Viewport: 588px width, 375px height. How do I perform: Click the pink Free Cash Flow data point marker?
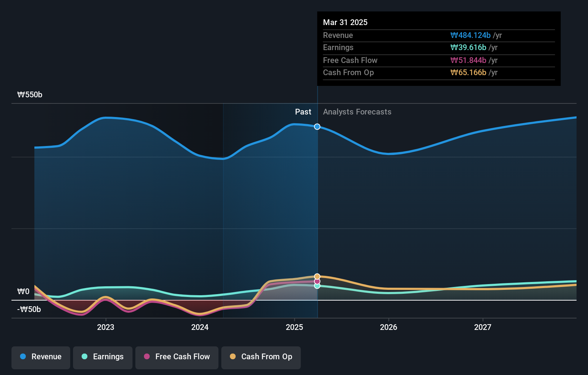click(x=317, y=281)
